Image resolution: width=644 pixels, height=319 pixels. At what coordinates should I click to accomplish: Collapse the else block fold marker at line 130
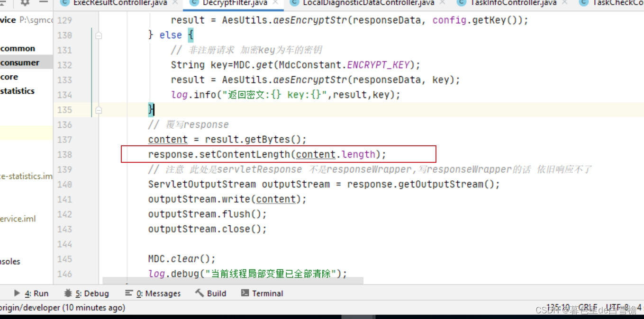coord(99,35)
